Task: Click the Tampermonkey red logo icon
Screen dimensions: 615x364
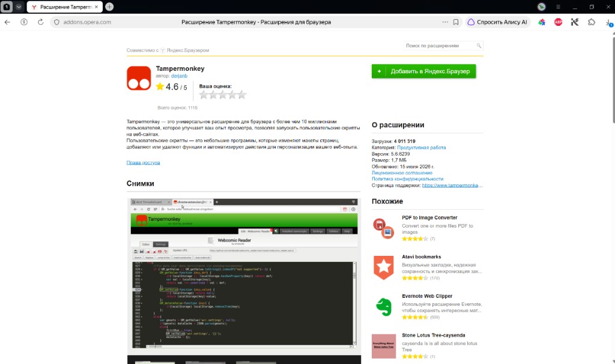Action: click(139, 78)
